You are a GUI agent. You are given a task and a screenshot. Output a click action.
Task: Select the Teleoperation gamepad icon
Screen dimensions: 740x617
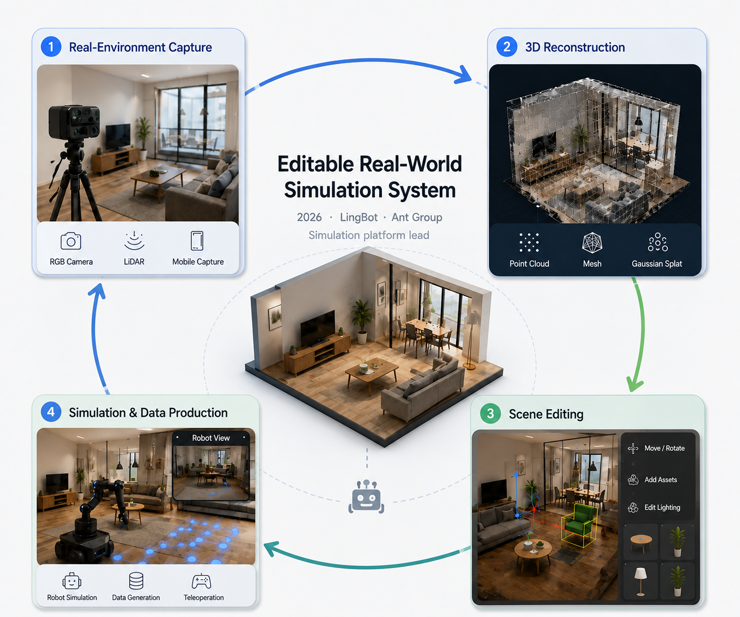(x=202, y=582)
